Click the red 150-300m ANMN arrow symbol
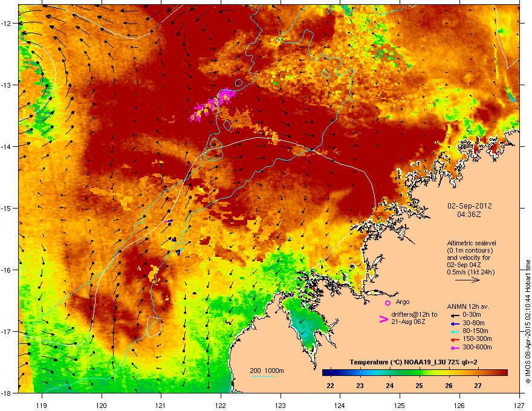The width and height of the screenshot is (532, 411). pyautogui.click(x=455, y=340)
